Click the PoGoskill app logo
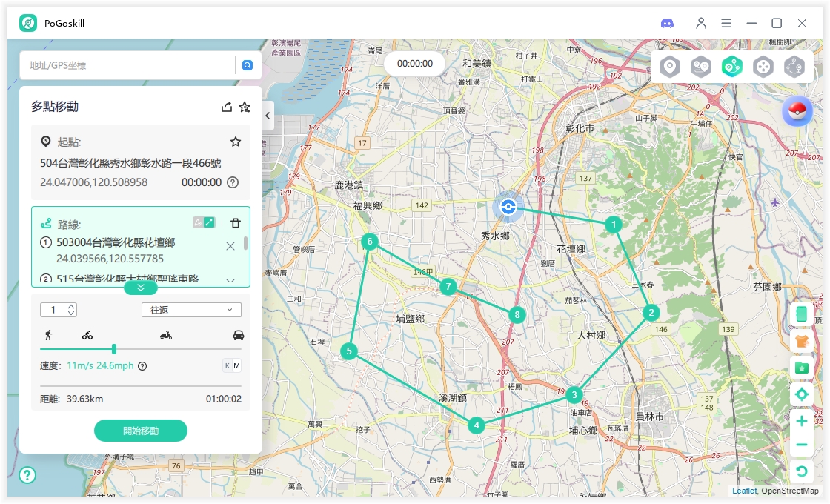830x504 pixels. coord(28,23)
